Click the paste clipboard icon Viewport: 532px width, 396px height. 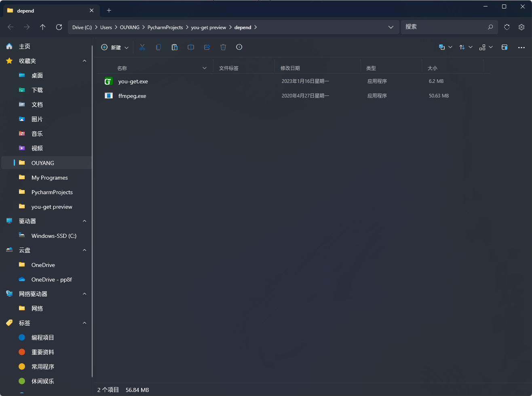click(175, 47)
